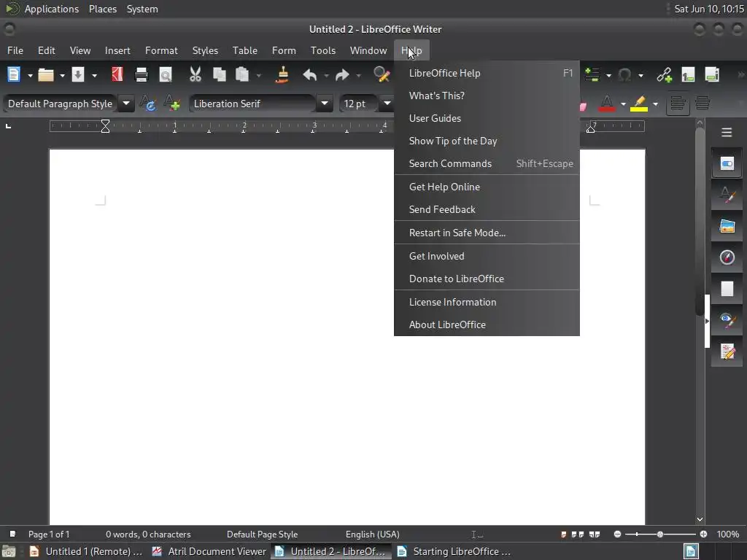Select multiple-page view in status bar
This screenshot has width=747, height=560.
(x=578, y=534)
